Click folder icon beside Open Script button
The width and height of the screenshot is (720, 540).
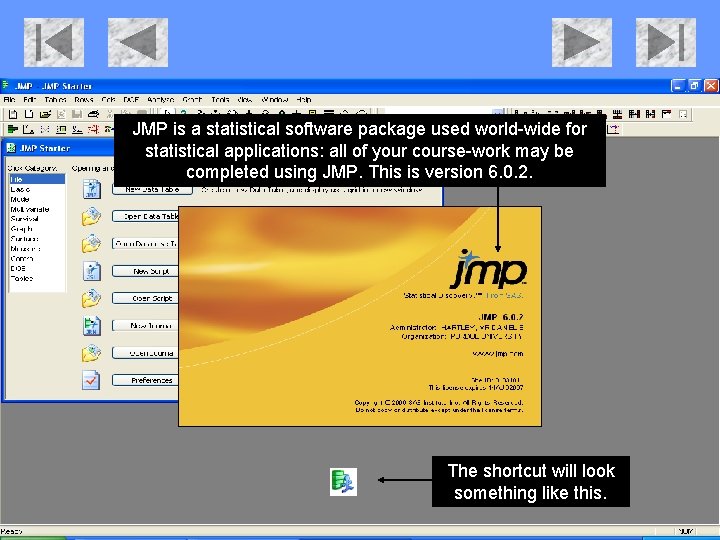click(x=91, y=298)
